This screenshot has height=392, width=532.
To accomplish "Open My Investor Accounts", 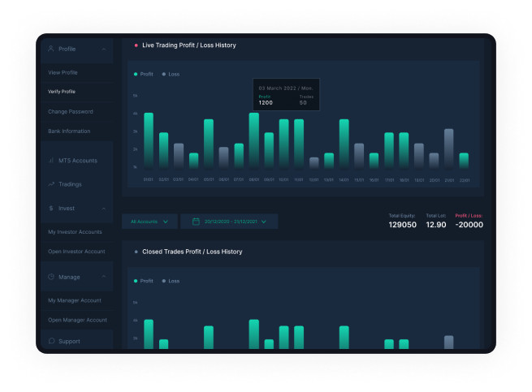I will tap(75, 232).
